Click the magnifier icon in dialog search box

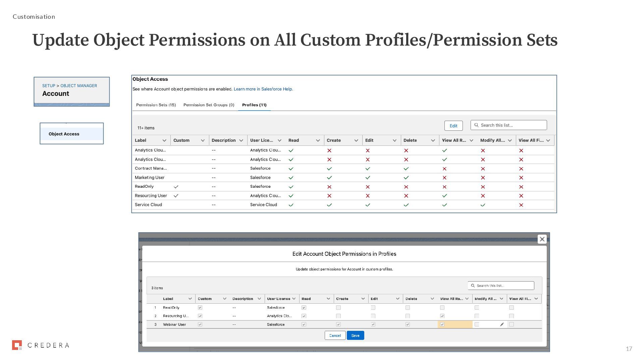pos(473,286)
